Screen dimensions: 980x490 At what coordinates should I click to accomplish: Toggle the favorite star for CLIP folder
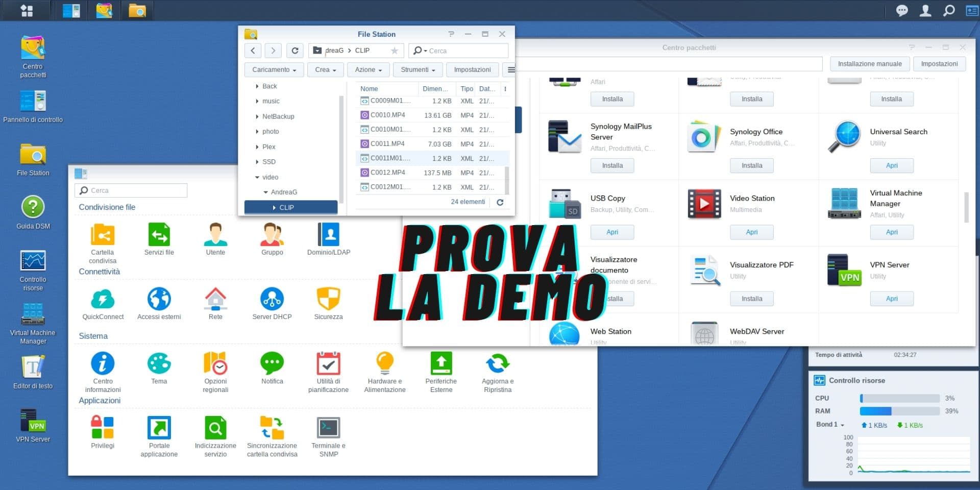click(394, 50)
